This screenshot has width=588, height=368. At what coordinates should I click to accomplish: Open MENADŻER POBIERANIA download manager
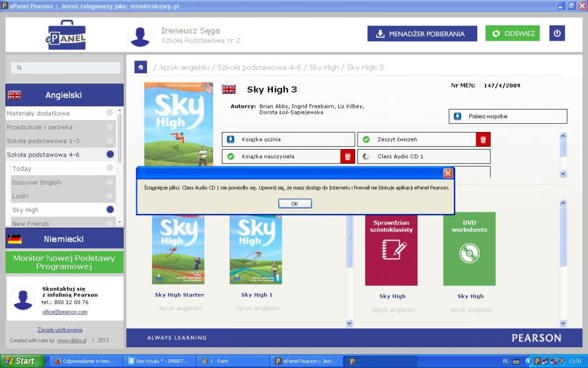click(422, 34)
